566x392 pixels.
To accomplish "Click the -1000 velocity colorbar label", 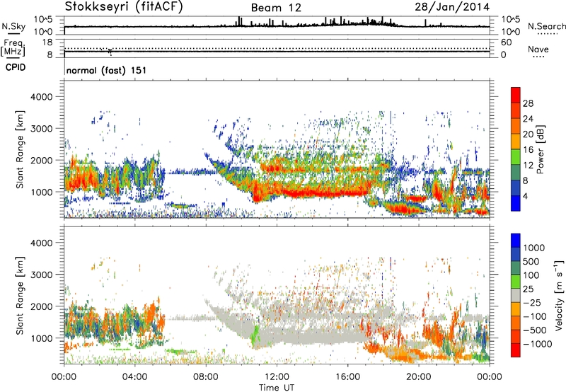I will click(537, 344).
